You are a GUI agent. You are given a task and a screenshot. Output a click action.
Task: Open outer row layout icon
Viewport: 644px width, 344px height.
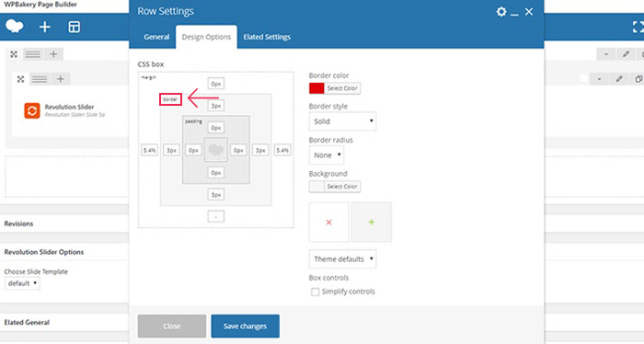pyautogui.click(x=33, y=54)
